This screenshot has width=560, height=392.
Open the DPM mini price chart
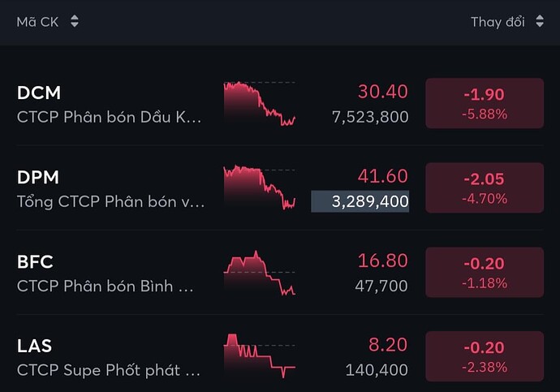tap(260, 188)
